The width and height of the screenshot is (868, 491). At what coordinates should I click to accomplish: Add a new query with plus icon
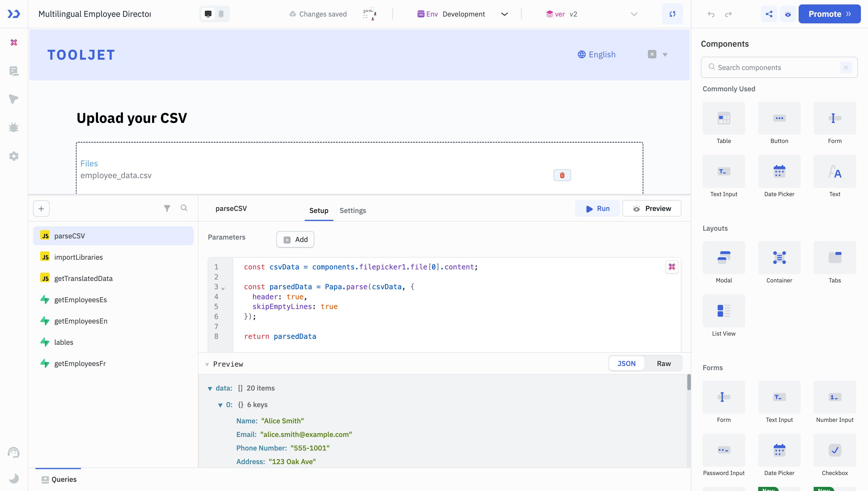click(41, 209)
